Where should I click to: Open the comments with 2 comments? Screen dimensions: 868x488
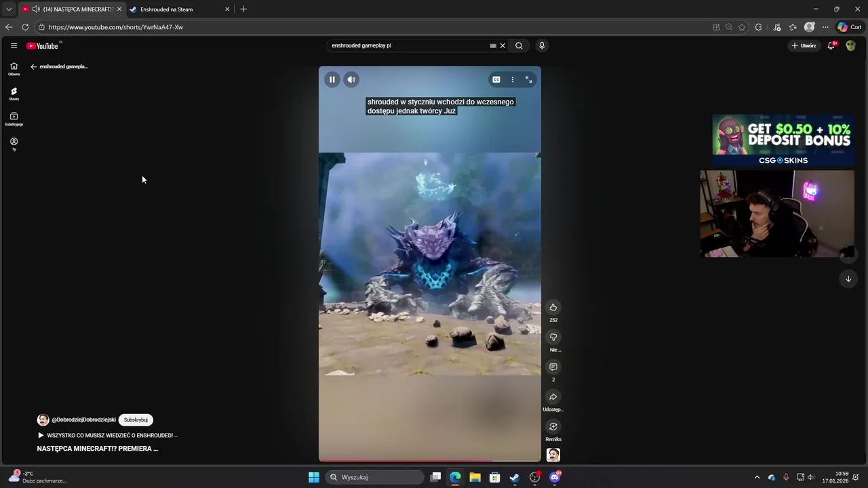(553, 367)
